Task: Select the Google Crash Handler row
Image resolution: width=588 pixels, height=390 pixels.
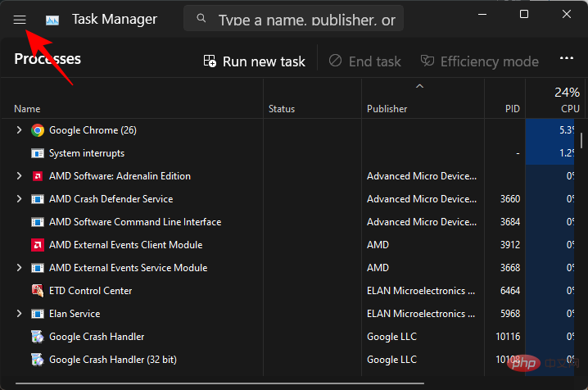Action: pos(288,337)
